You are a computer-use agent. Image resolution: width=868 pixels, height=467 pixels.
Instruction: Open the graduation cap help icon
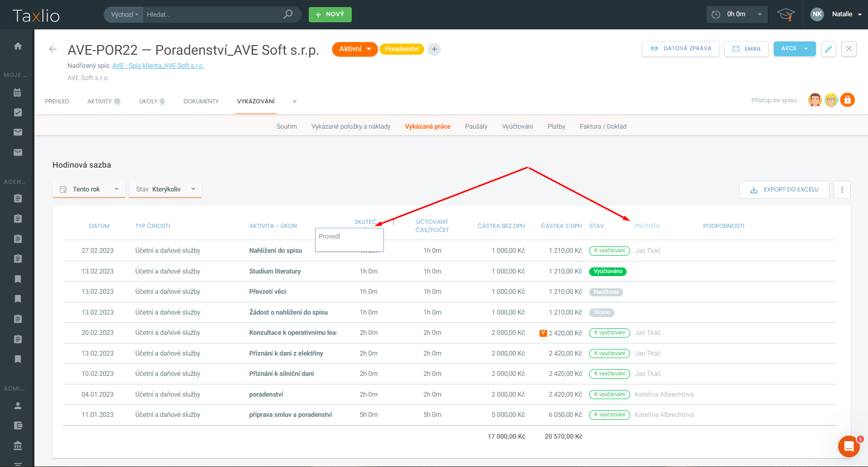[786, 14]
